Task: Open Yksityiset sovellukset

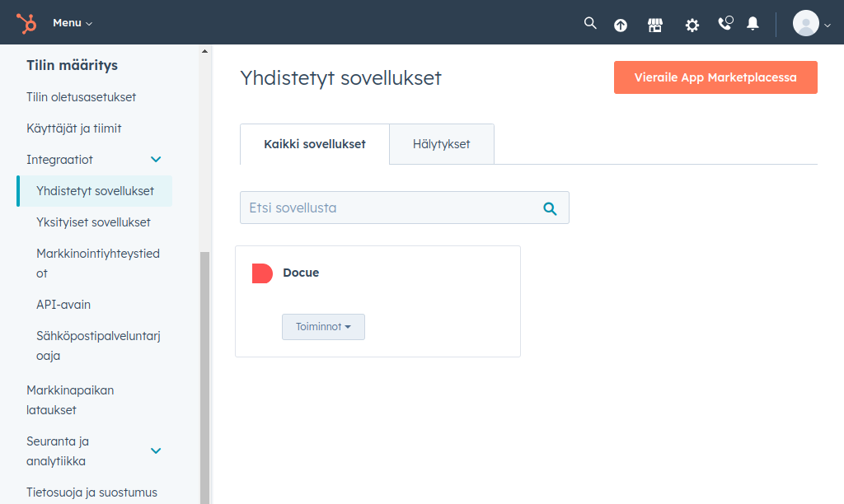Action: coord(93,222)
